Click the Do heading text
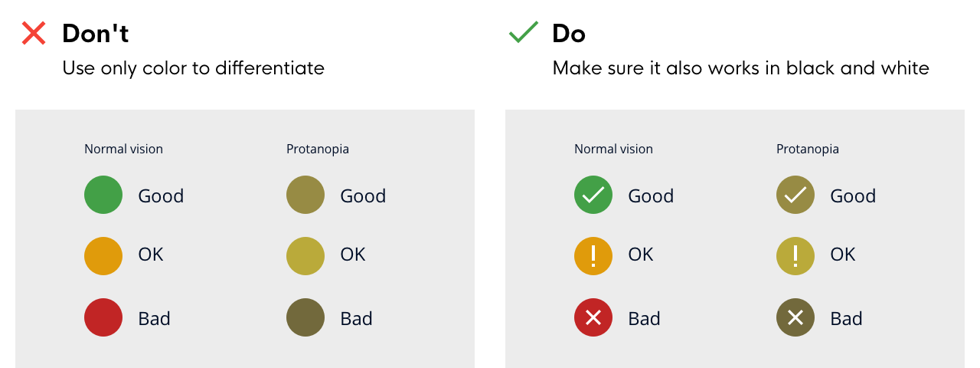This screenshot has height=368, width=980. 569,34
